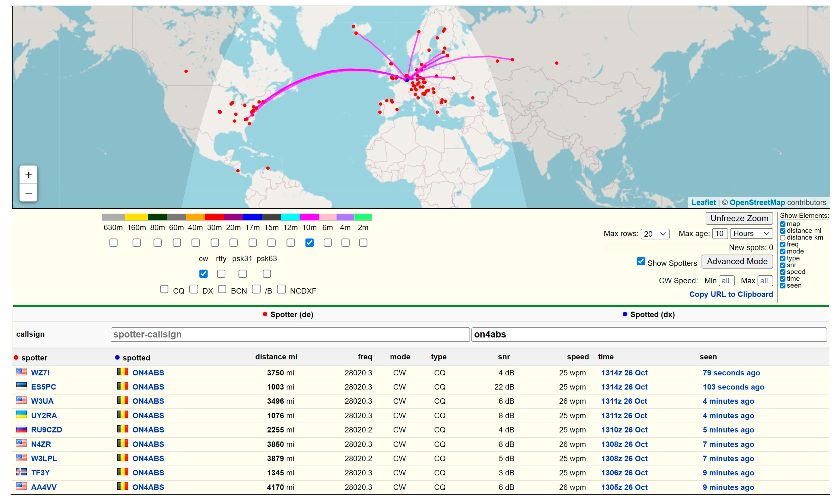The image size is (839, 504).
Task: Click the Russian flag beside RU9CZD
Action: pyautogui.click(x=21, y=429)
